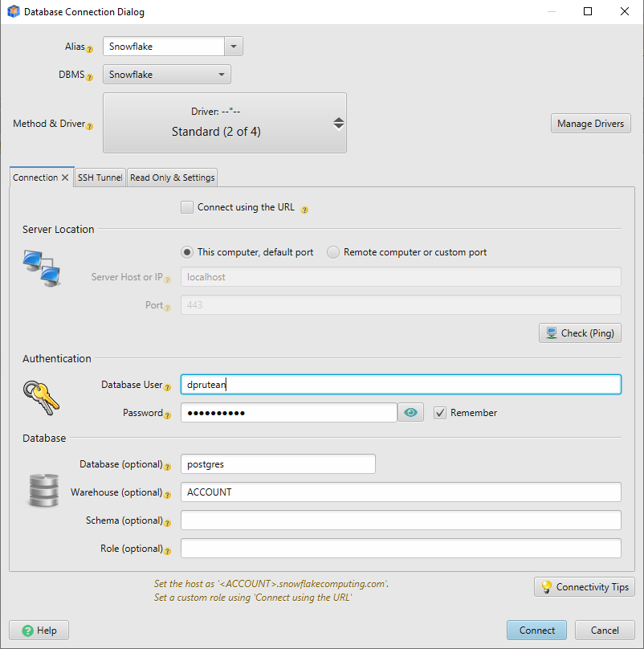Click the help icon next to Database User

[167, 387]
